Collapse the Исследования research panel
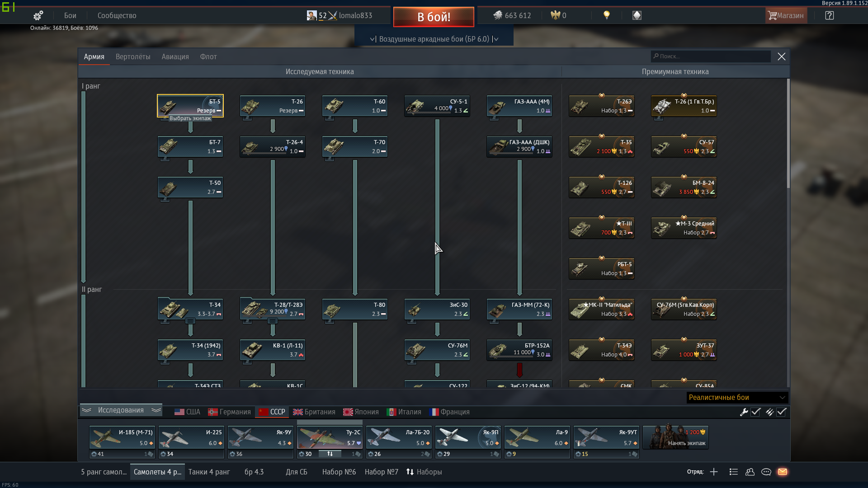 tap(121, 410)
